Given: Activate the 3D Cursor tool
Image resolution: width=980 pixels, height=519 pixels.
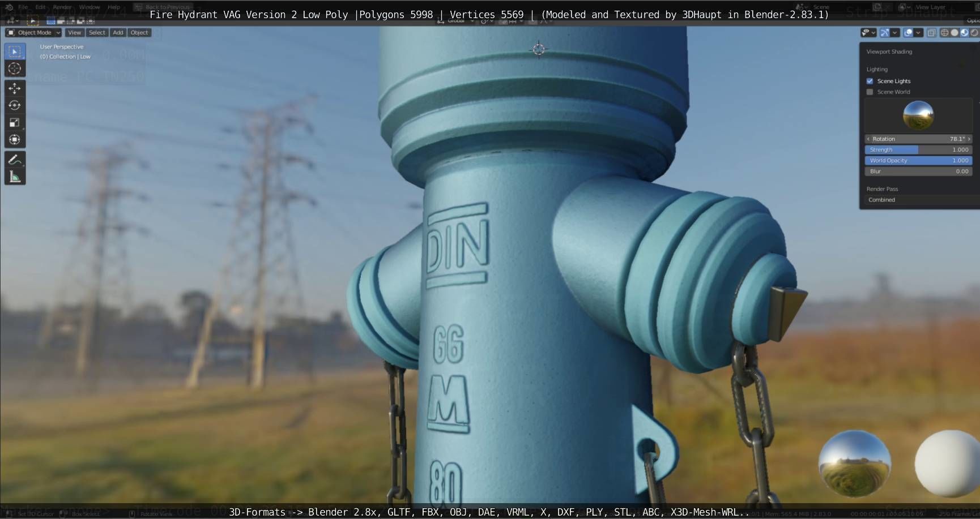Looking at the screenshot, I should coord(15,68).
